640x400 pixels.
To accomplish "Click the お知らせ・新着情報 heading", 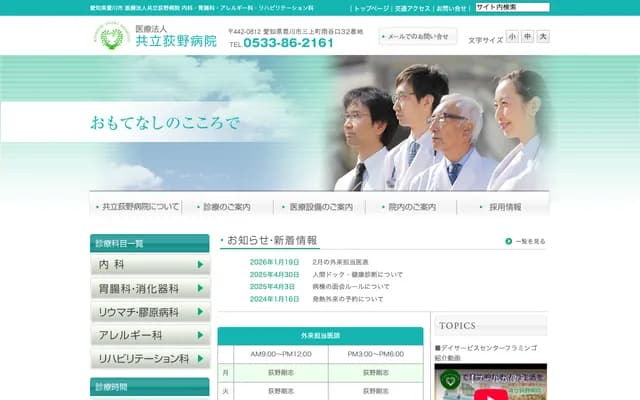I will tap(272, 240).
